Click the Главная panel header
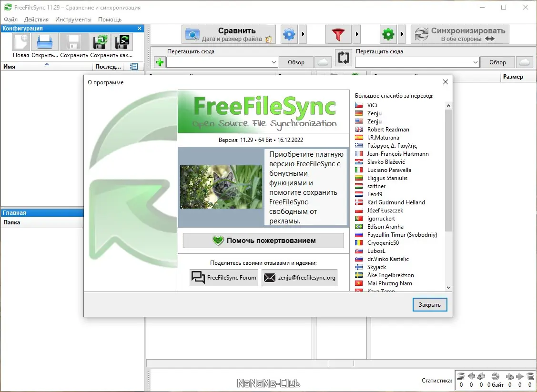Image resolution: width=537 pixels, height=392 pixels. pyautogui.click(x=42, y=212)
